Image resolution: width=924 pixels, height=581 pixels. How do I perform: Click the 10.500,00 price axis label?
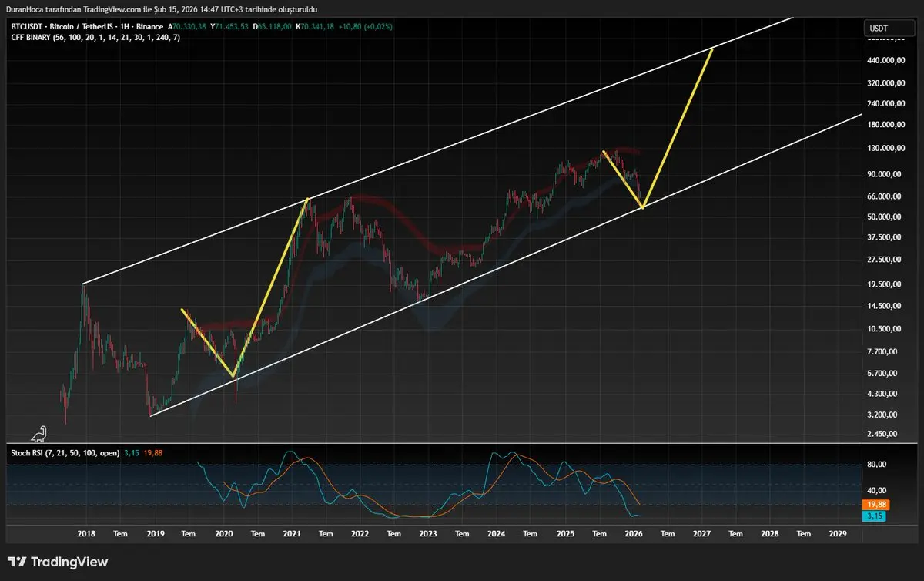click(x=885, y=329)
